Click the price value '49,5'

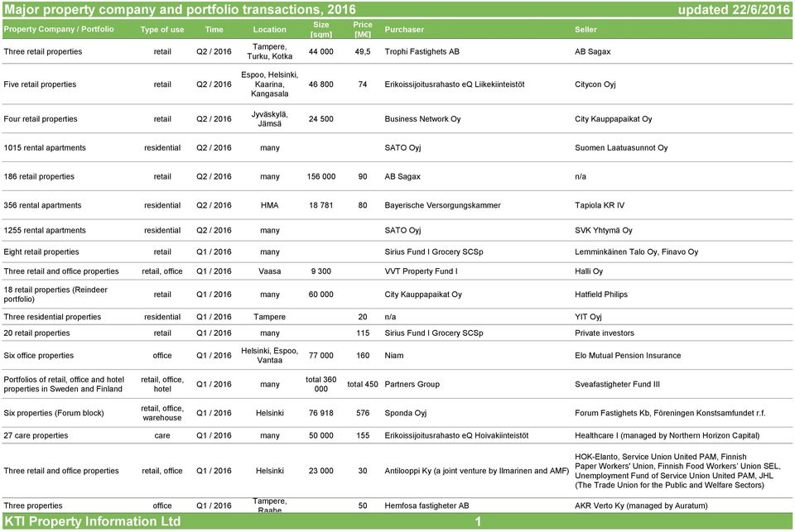363,51
